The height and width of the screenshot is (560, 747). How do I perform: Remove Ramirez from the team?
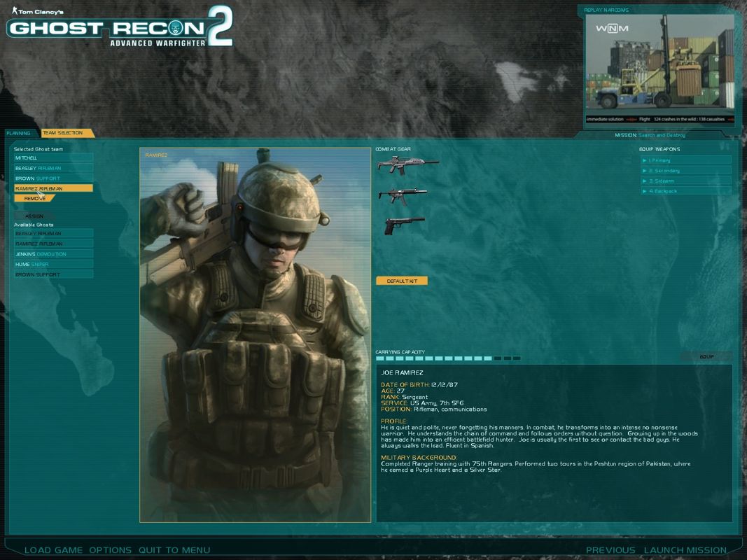pos(34,199)
